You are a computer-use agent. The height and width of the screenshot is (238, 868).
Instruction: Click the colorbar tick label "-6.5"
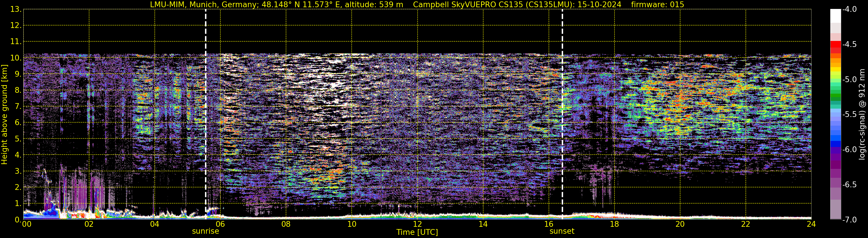pyautogui.click(x=849, y=185)
